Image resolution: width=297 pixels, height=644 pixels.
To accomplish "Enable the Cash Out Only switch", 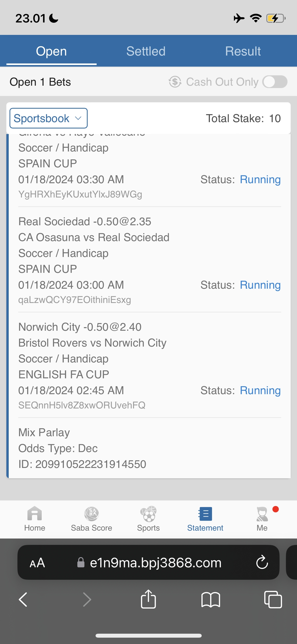I will coord(275,82).
